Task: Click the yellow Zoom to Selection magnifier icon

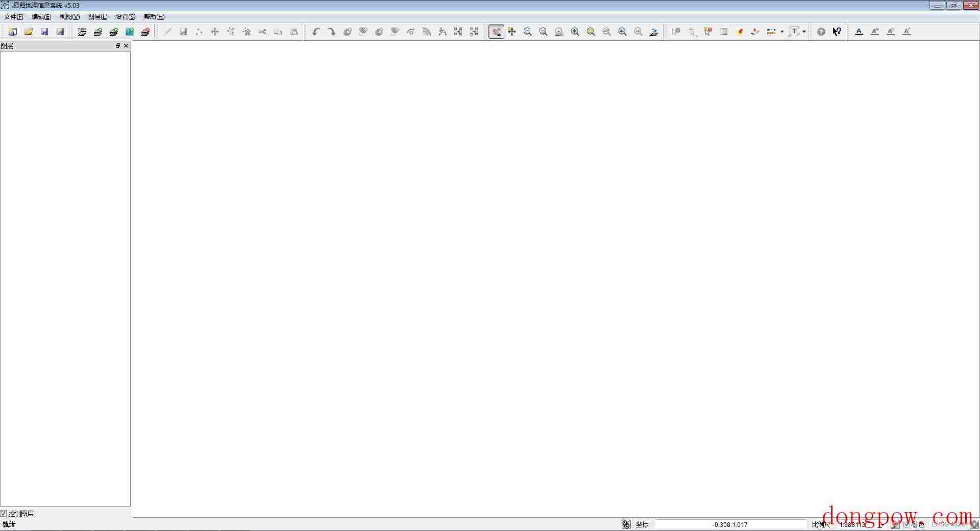Action: (591, 32)
